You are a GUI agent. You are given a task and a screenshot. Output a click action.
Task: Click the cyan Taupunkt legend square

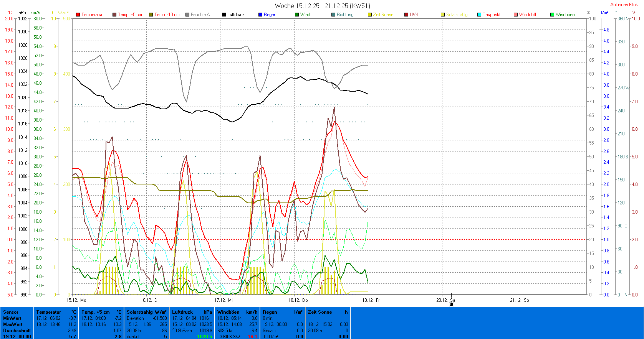(479, 15)
